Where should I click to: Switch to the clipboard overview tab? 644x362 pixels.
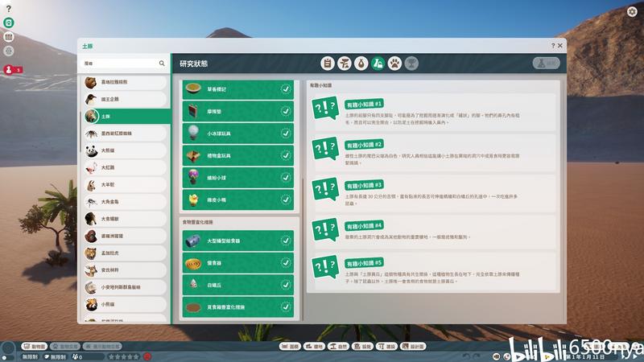[328, 64]
